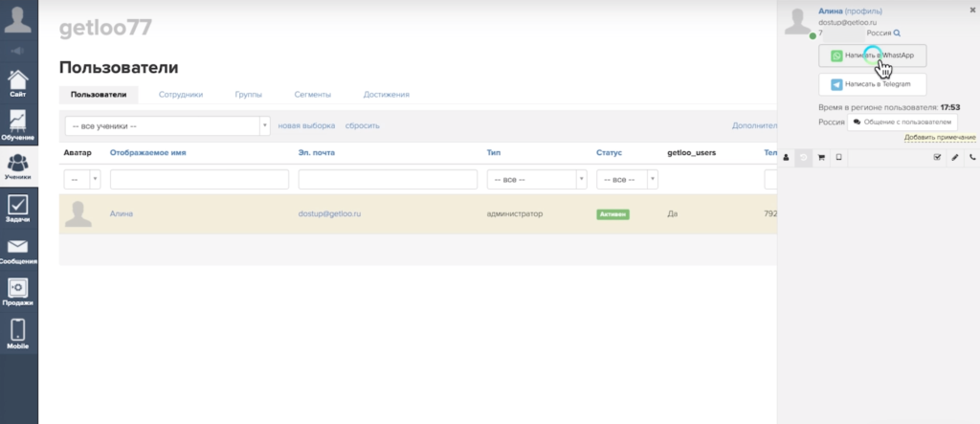Click the search icon next to Россия
The height and width of the screenshot is (424, 980).
[x=897, y=33]
